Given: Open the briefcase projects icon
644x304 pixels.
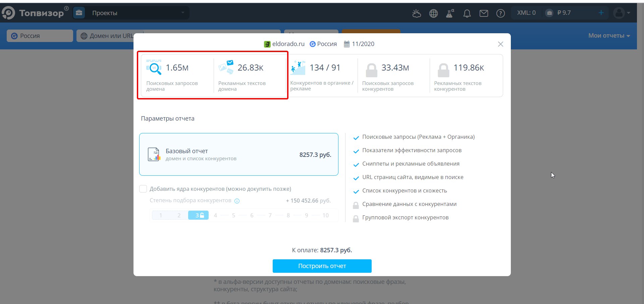Looking at the screenshot, I should click(79, 13).
